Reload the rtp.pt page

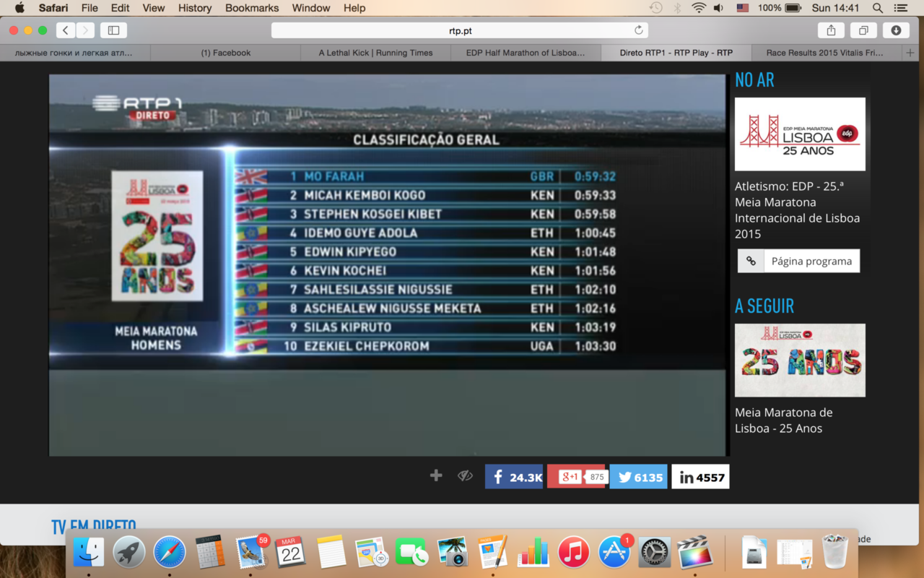[638, 30]
